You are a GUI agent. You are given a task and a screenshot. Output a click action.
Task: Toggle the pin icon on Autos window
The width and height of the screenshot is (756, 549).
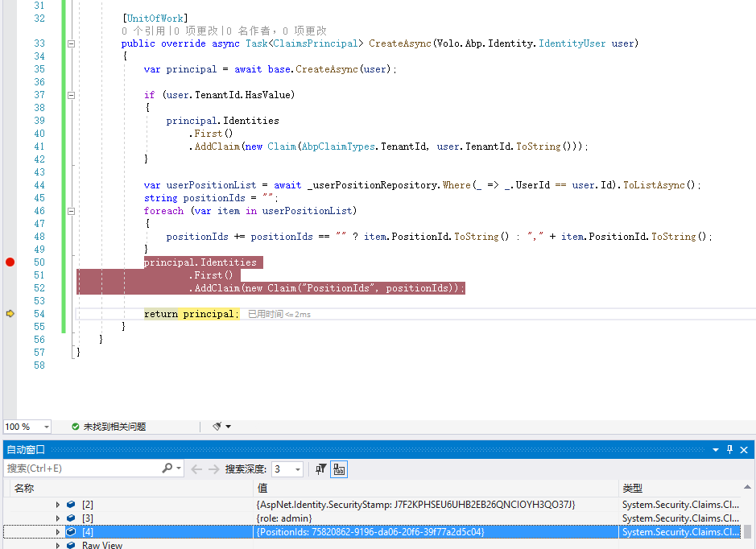729,449
